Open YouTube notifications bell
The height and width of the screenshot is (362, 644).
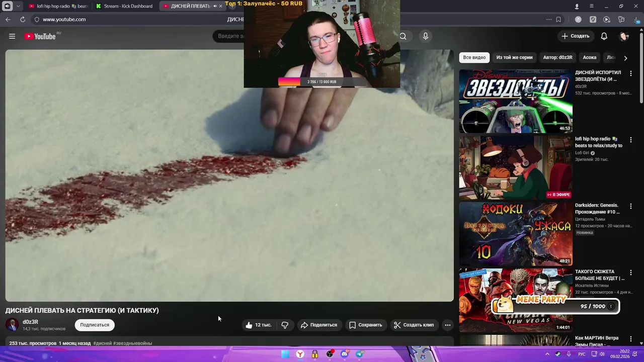(604, 36)
